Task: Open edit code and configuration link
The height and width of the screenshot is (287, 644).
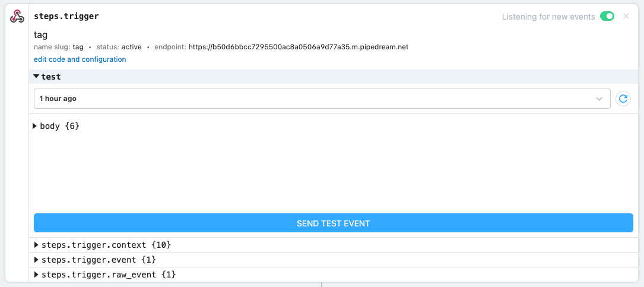Action: tap(80, 59)
